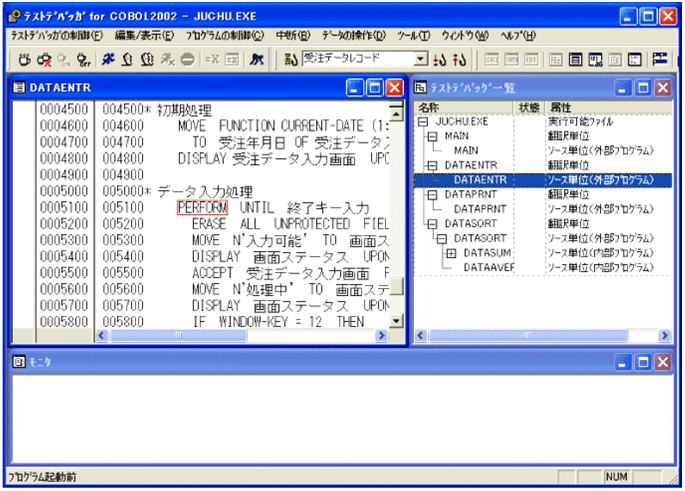Click the plug OFF toolbar icon

coord(83,59)
